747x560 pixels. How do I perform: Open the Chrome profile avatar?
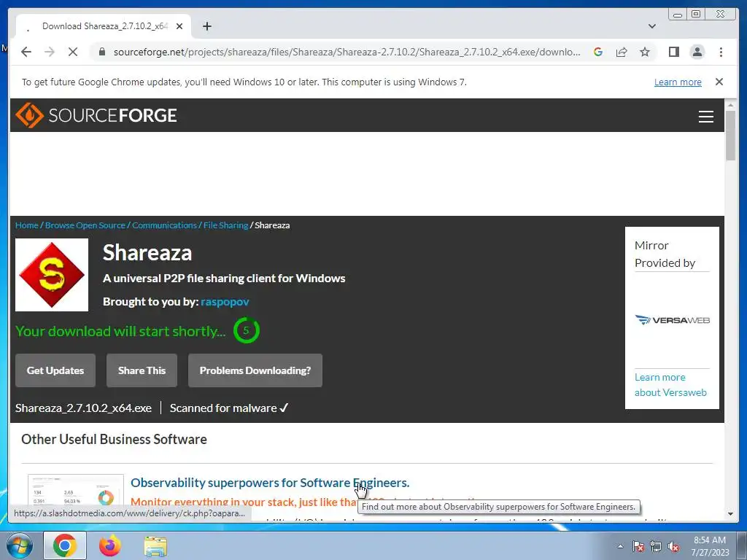click(697, 52)
